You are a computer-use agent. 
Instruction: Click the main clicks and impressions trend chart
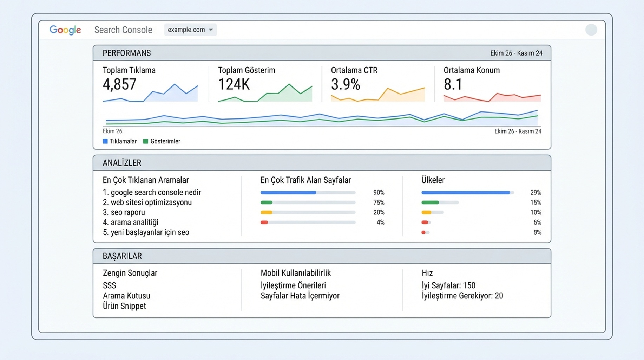point(322,118)
